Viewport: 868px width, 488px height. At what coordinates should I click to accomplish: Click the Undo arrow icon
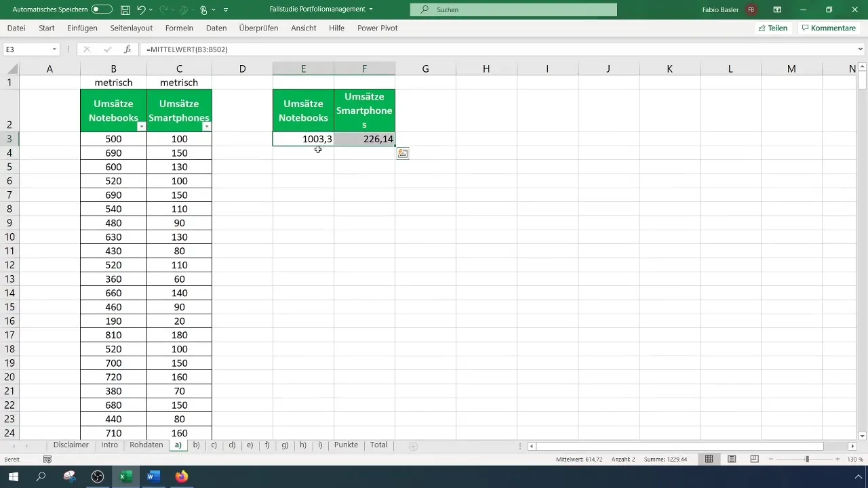pos(141,9)
